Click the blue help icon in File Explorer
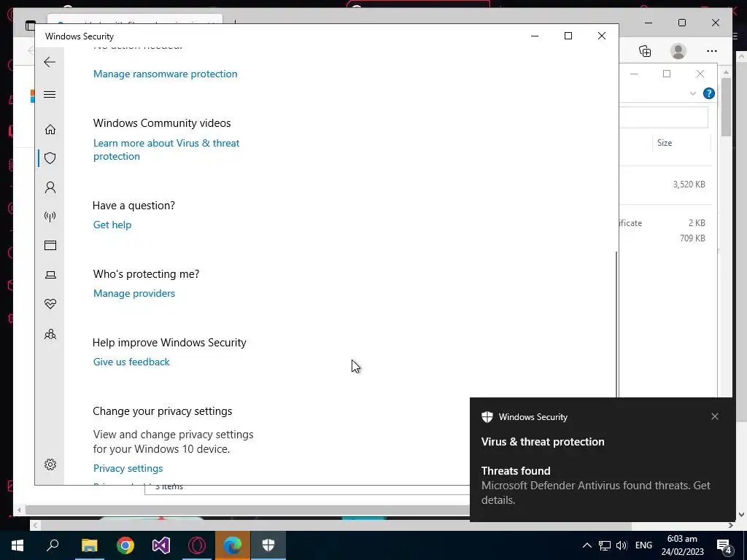The image size is (747, 560). (709, 93)
